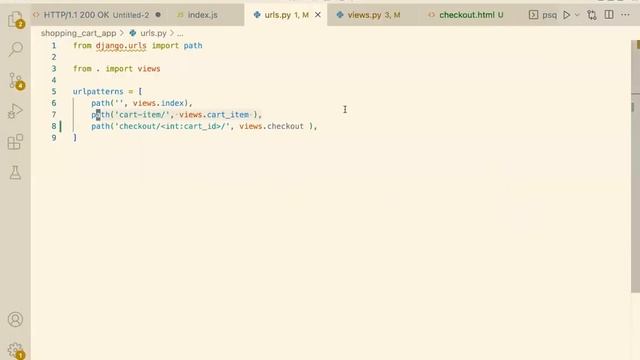Click 'views' on the import line 3

(x=149, y=69)
